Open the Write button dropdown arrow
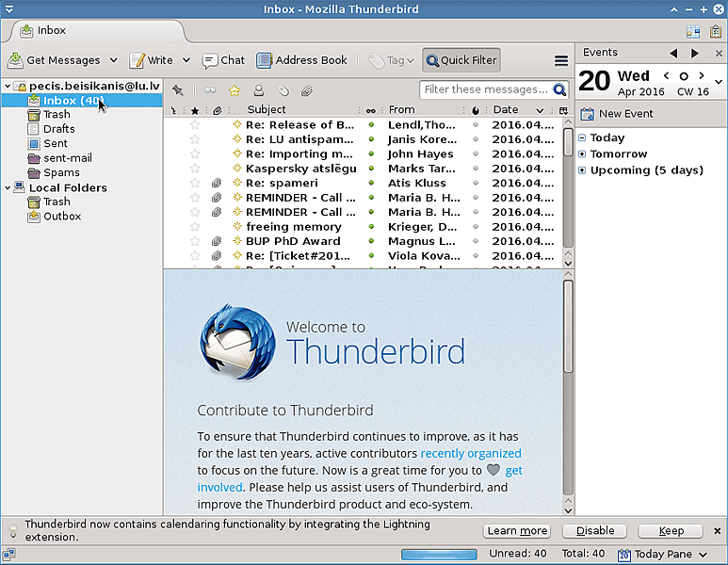Image resolution: width=728 pixels, height=565 pixels. coord(186,60)
